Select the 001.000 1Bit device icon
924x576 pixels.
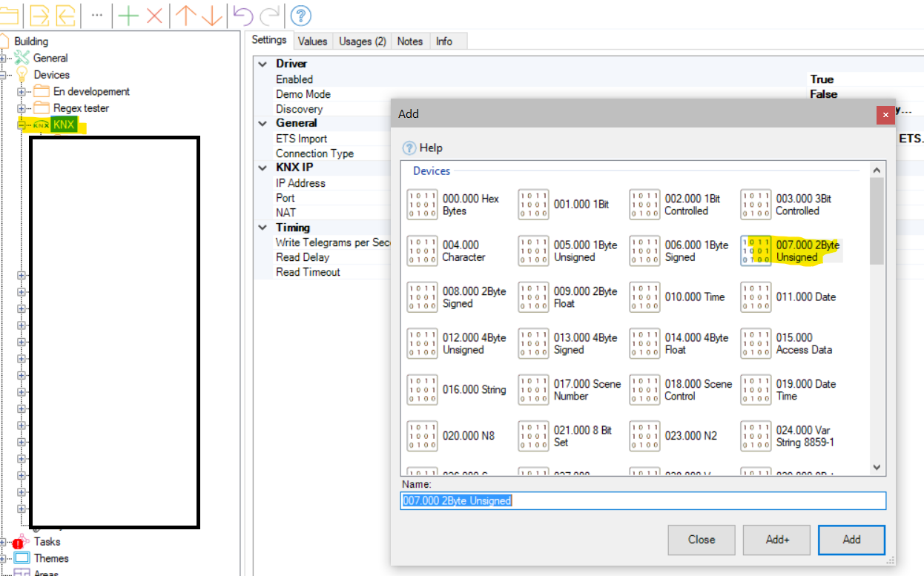coord(533,205)
